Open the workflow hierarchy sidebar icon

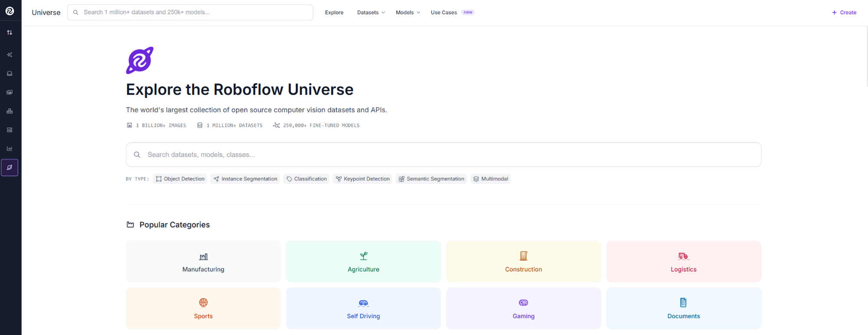(x=10, y=111)
